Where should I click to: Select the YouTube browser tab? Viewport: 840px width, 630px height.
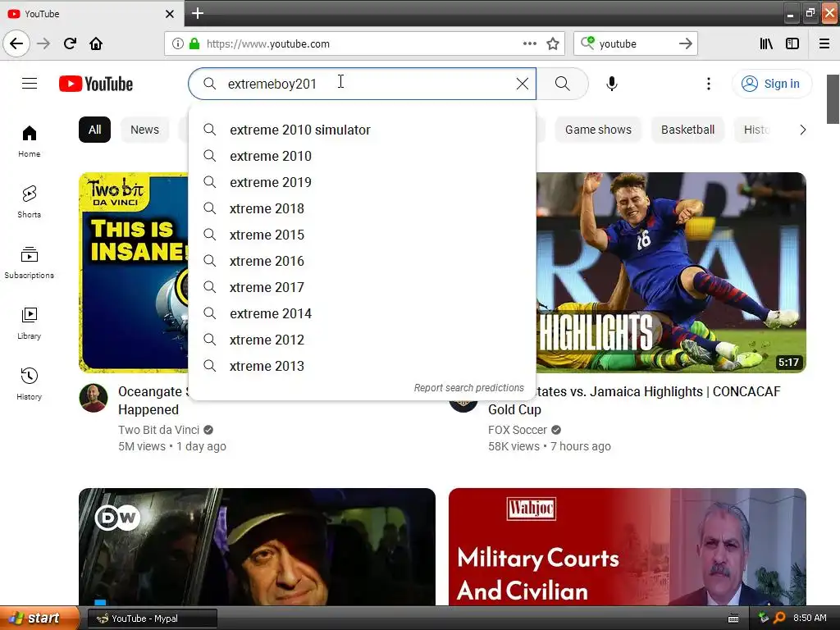92,13
